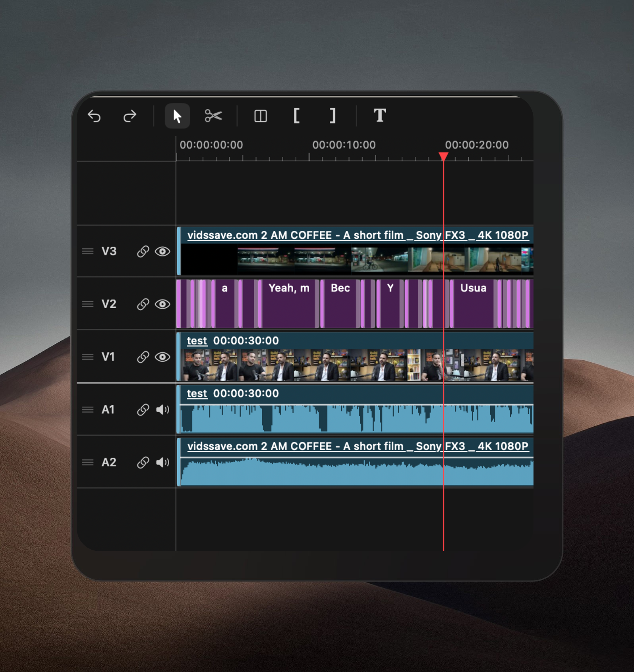Toggle link on V3 track
634x672 pixels.
point(143,251)
